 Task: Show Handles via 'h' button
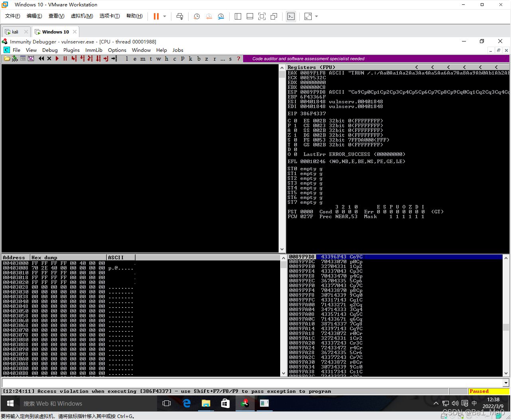pos(167,59)
